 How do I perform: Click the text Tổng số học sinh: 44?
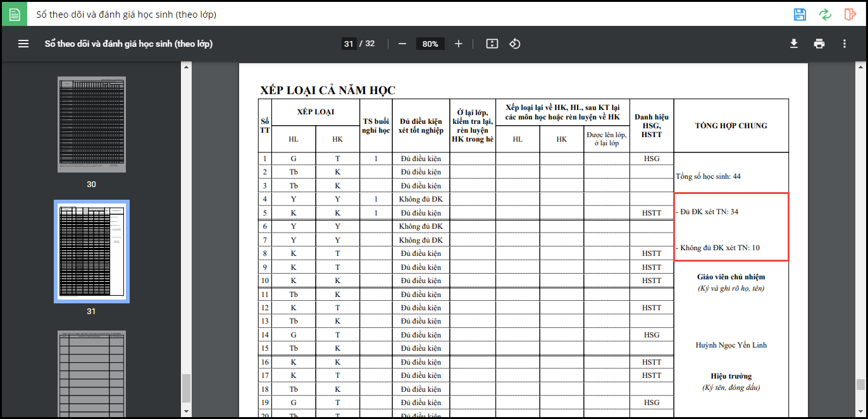click(708, 176)
